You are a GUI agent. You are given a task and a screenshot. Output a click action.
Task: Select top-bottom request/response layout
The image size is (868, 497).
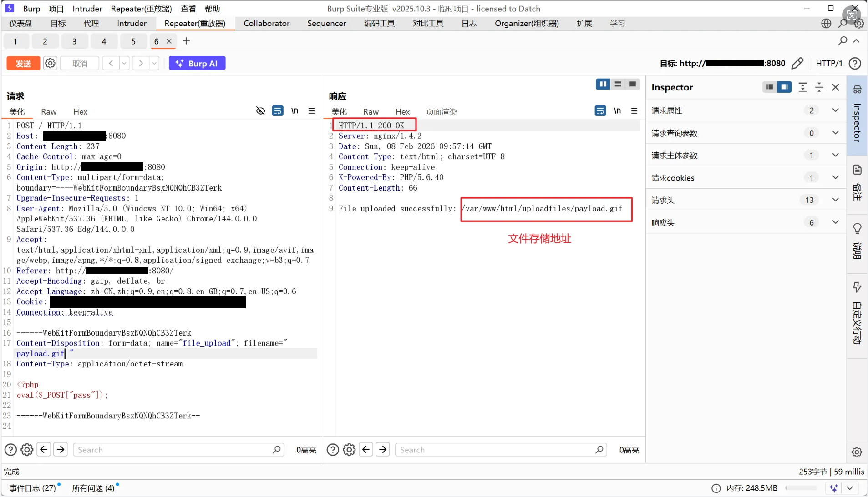[618, 84]
